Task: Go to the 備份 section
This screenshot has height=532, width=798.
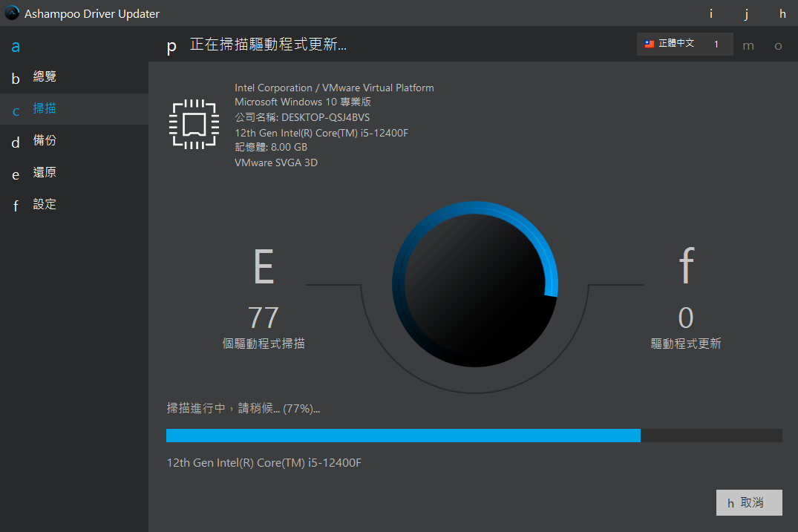Action: click(x=74, y=141)
